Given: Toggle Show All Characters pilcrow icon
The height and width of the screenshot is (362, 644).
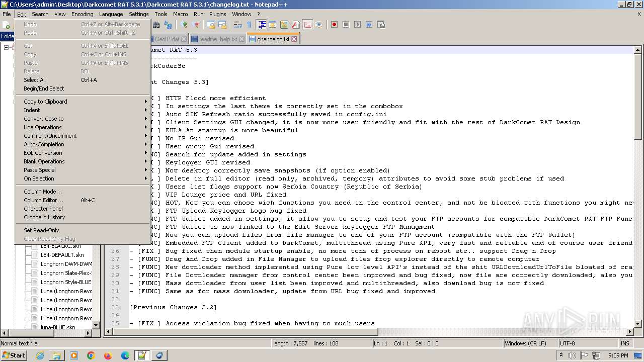Looking at the screenshot, I should 249,24.
